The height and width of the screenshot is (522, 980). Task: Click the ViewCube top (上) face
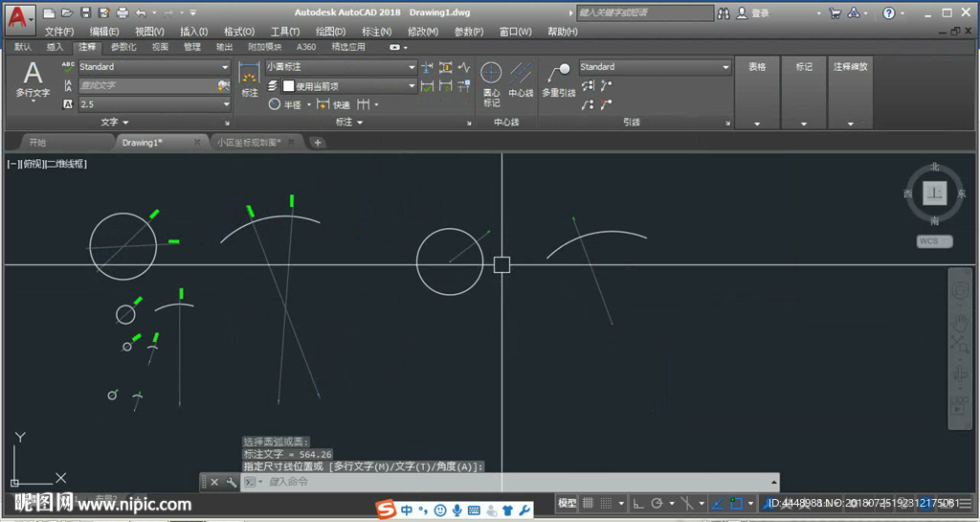(x=934, y=193)
